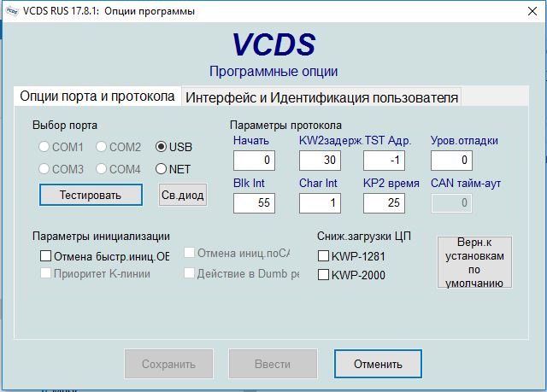The image size is (547, 392).
Task: Focus the 'Char Int' field with 1
Action: (320, 202)
